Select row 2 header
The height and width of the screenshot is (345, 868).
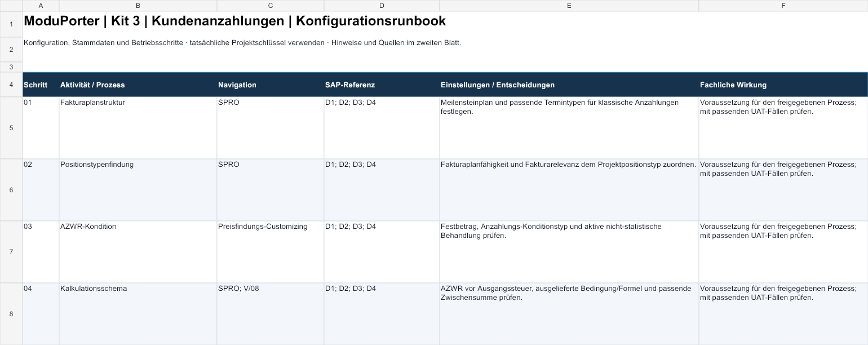click(11, 50)
